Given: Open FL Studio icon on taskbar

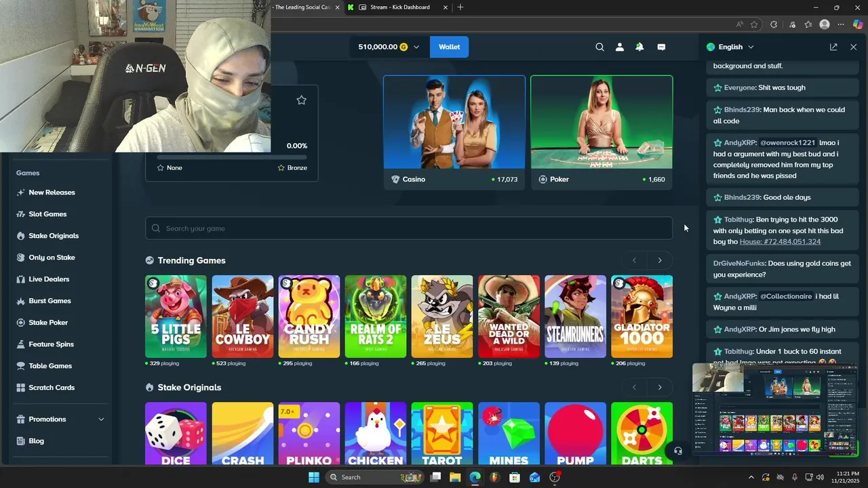Looking at the screenshot, I should [x=495, y=477].
